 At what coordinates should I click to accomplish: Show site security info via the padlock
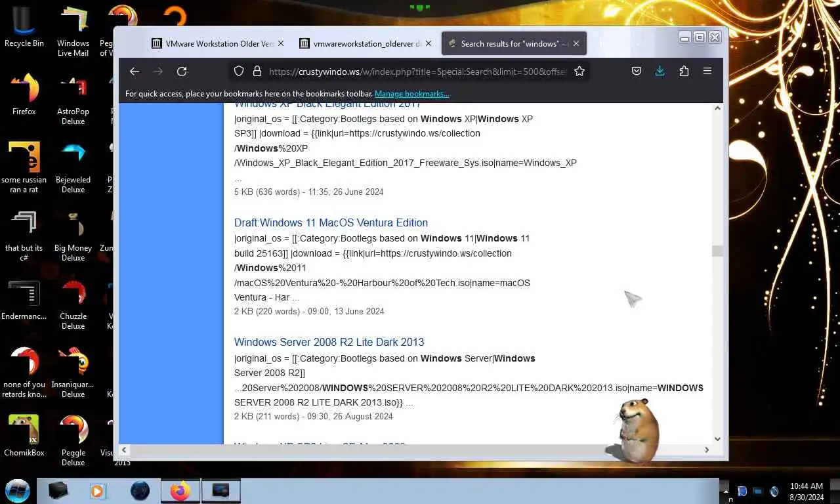[257, 71]
